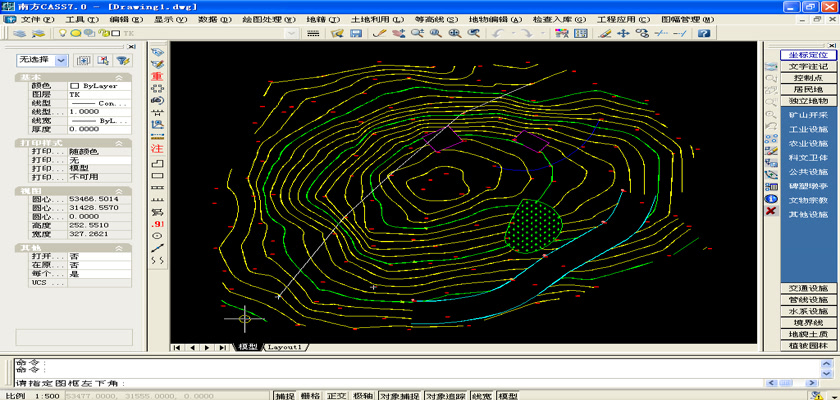The height and width of the screenshot is (400, 840).
Task: Toggle 正交 ortho mode in status bar
Action: tap(337, 396)
